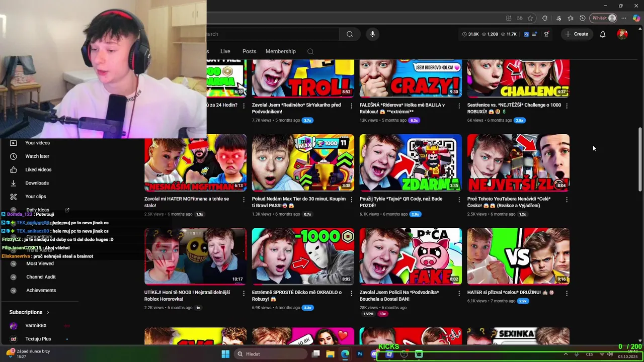
Task: Open the Your videos sidebar icon
Action: (x=14, y=143)
